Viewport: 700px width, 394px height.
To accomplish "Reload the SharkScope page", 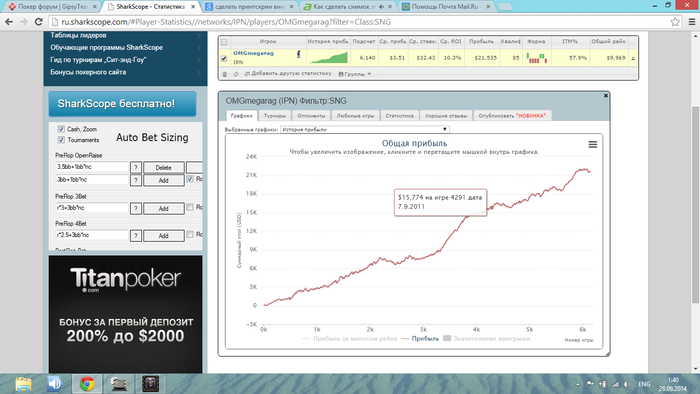I will (39, 22).
